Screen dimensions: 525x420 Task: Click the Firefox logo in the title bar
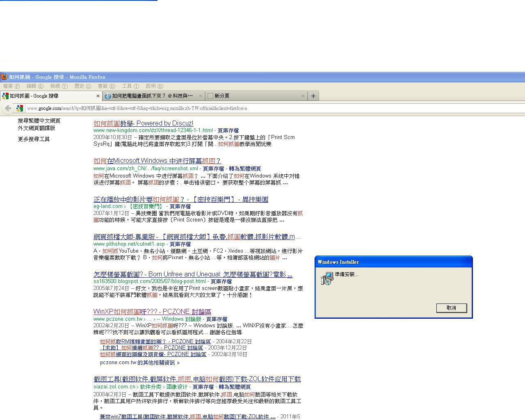(x=4, y=77)
